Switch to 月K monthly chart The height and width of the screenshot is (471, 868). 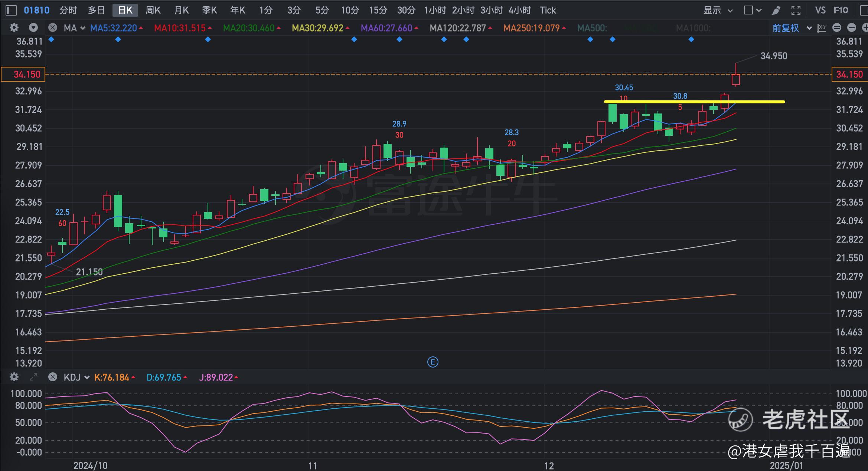[x=182, y=10]
